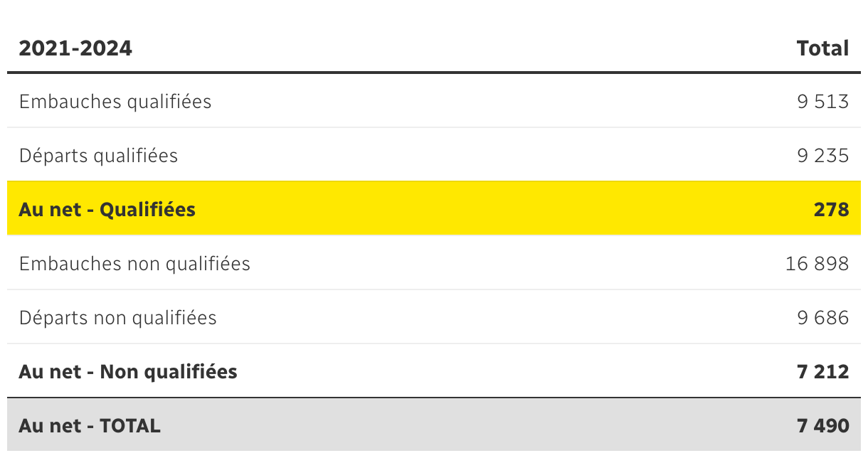868x458 pixels.
Task: Click the Au net - Non qualifiées label
Action: 128,371
